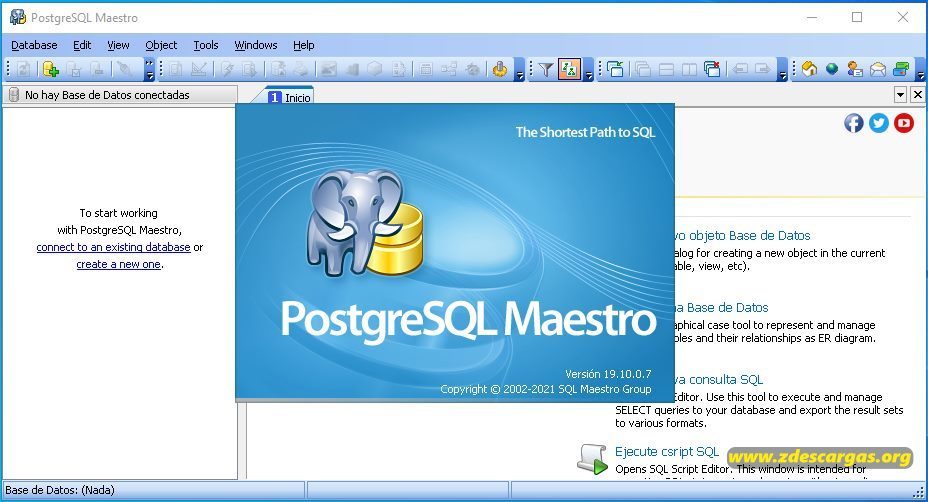Dismiss the PostgreSQL Maestro splash screen
The height and width of the screenshot is (502, 928).
[455, 252]
